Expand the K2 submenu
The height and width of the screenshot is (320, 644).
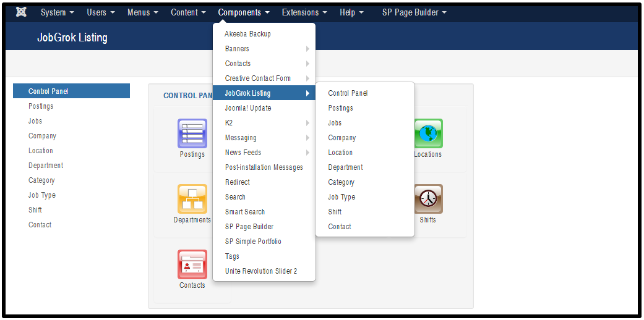pos(264,123)
